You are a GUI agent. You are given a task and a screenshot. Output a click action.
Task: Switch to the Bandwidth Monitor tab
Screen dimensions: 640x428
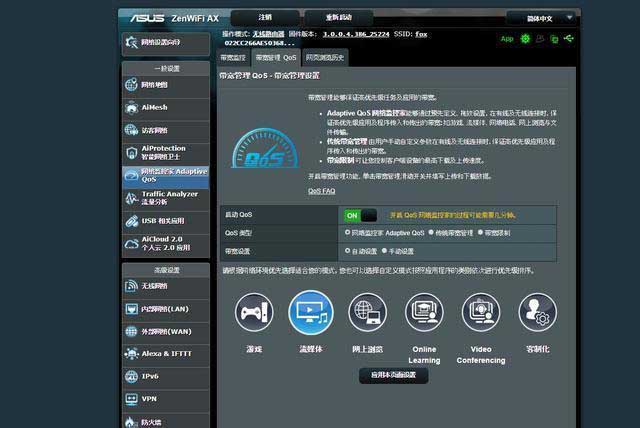click(x=233, y=58)
